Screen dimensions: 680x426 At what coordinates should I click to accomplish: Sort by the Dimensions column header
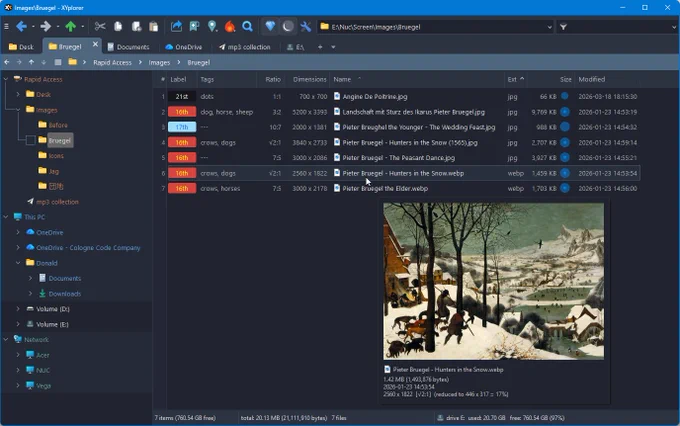[x=310, y=79]
